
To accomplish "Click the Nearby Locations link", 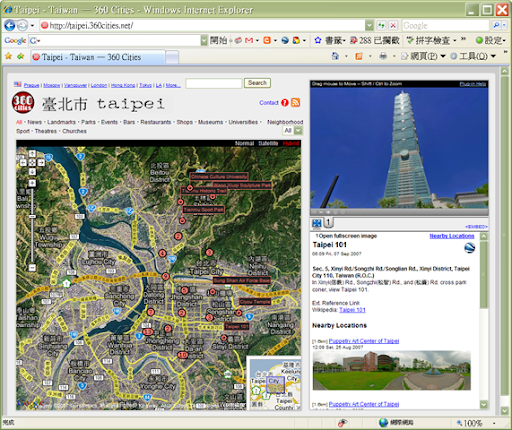I will (452, 236).
